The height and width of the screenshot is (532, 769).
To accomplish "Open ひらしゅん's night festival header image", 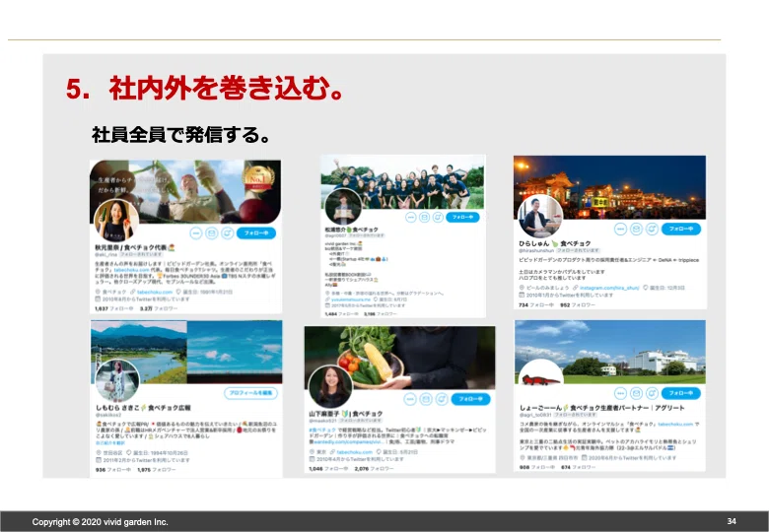I will click(x=609, y=187).
